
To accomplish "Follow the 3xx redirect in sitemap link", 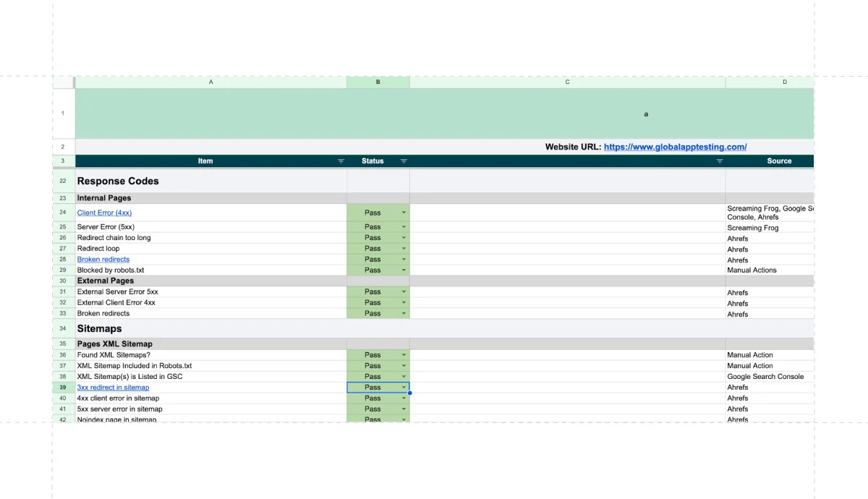I will (x=113, y=388).
